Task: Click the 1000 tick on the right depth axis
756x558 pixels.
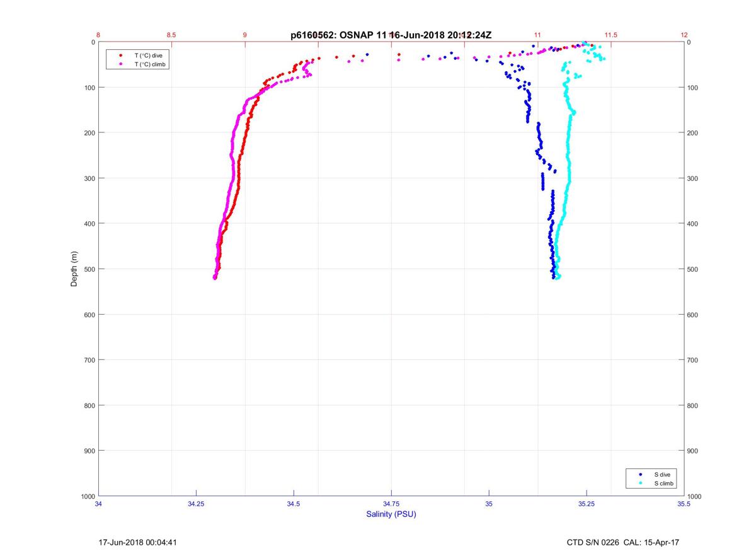Action: point(696,496)
